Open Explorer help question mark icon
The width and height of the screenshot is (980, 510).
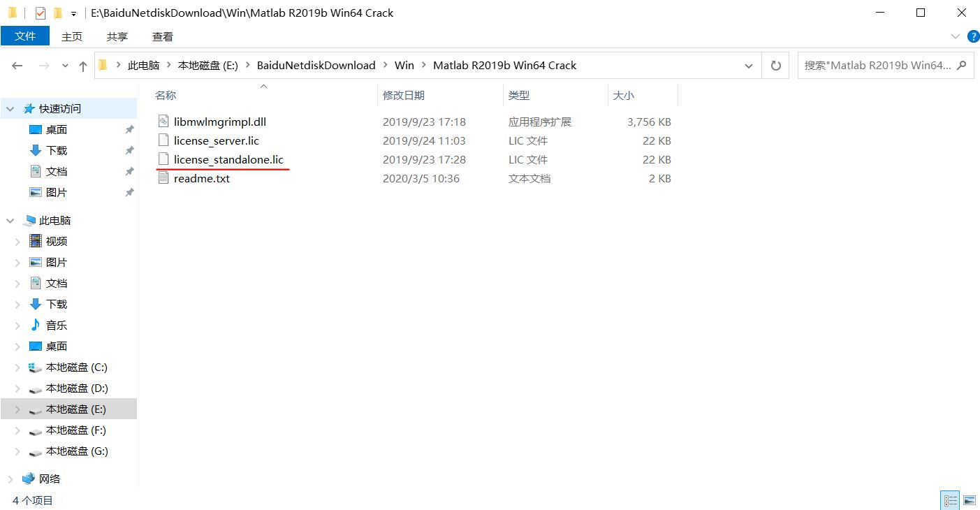972,36
